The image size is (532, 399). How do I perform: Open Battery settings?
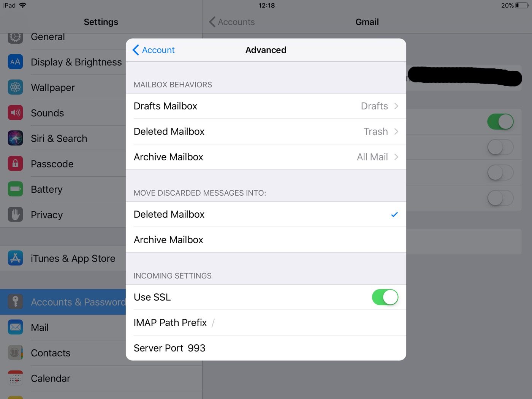coord(63,189)
